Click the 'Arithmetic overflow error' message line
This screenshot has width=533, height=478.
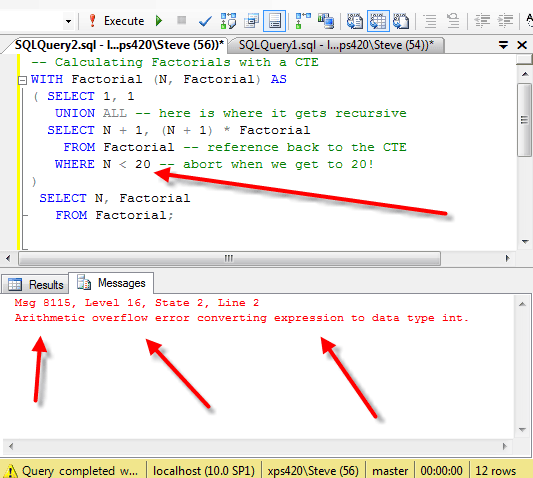pos(242,318)
